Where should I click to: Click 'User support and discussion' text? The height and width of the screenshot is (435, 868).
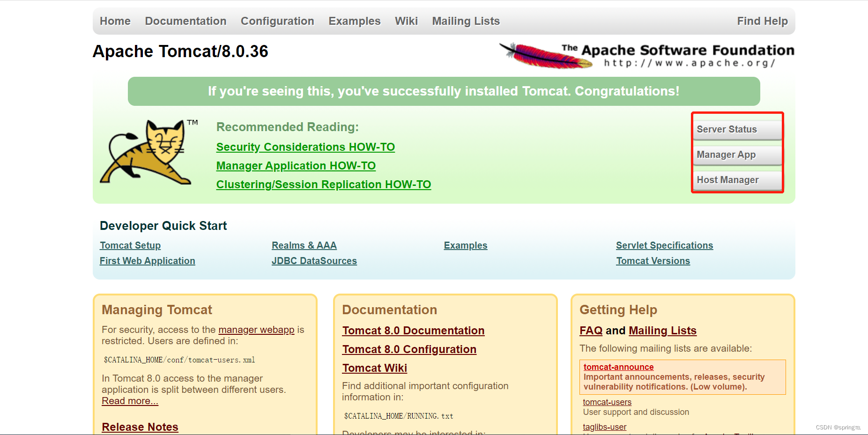pos(636,412)
